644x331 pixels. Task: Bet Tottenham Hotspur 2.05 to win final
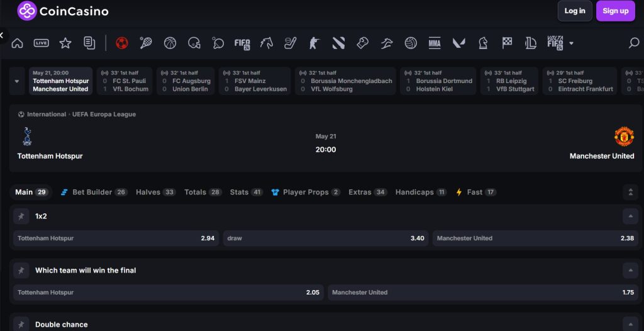point(169,293)
